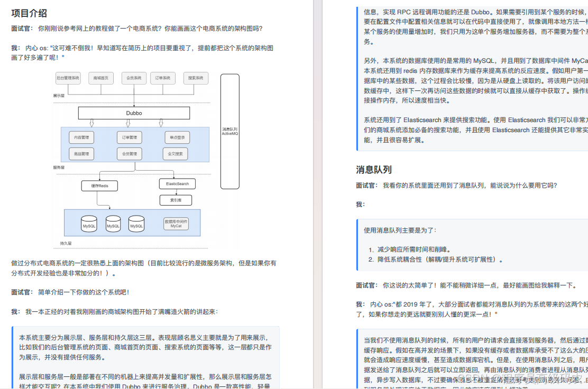Click the '数据库中间件 MyCat' box
Viewport: 588px width, 389px height.
click(x=176, y=224)
